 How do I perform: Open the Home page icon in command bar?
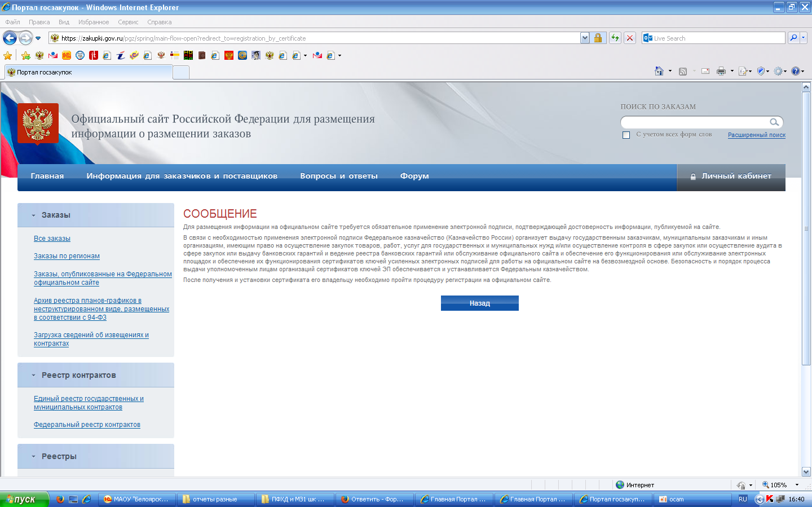click(659, 71)
